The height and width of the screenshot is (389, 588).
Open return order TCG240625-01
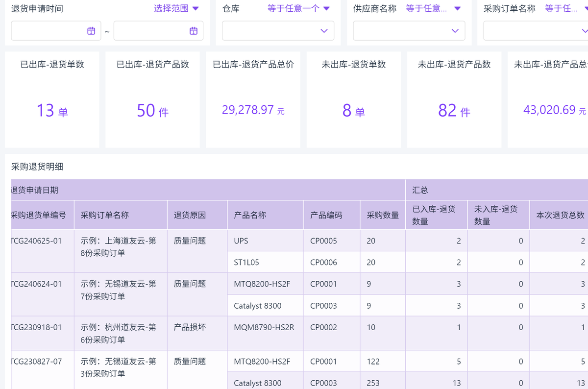pyautogui.click(x=37, y=241)
